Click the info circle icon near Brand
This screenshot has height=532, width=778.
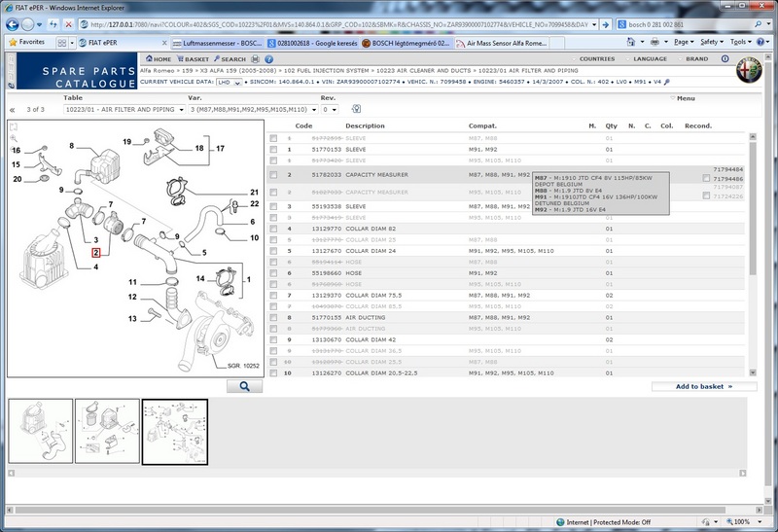725,58
